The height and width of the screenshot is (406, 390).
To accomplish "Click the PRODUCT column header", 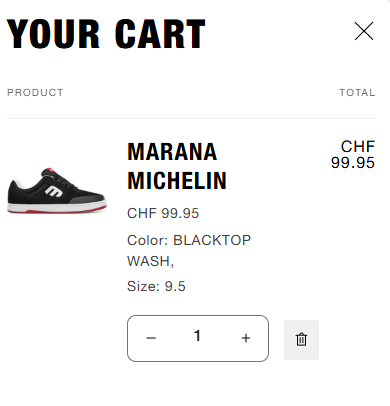I will coord(35,92).
